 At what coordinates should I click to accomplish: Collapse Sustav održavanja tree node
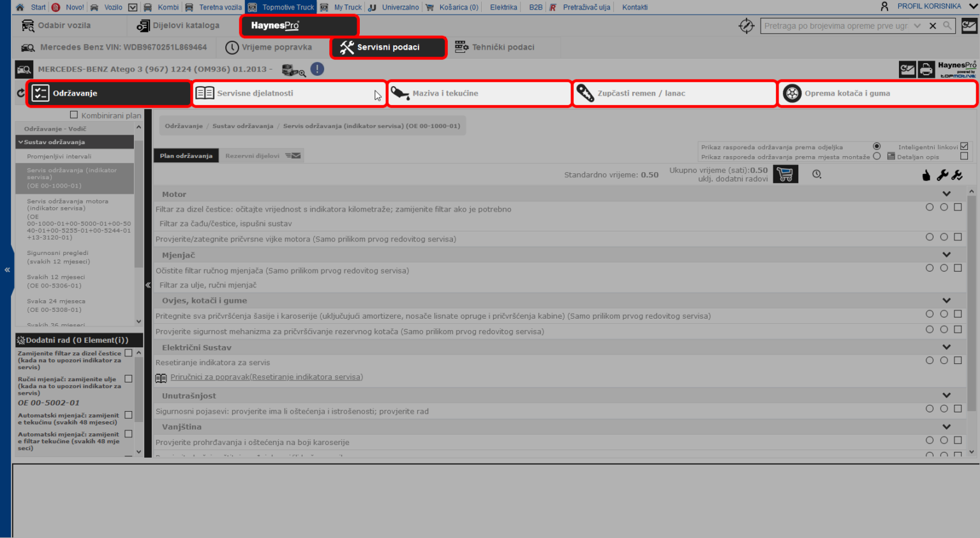[20, 142]
